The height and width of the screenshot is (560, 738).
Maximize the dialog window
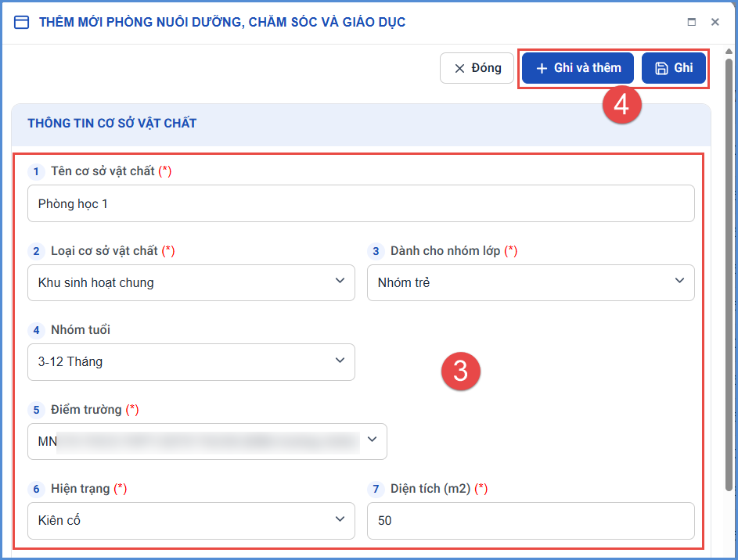point(691,22)
